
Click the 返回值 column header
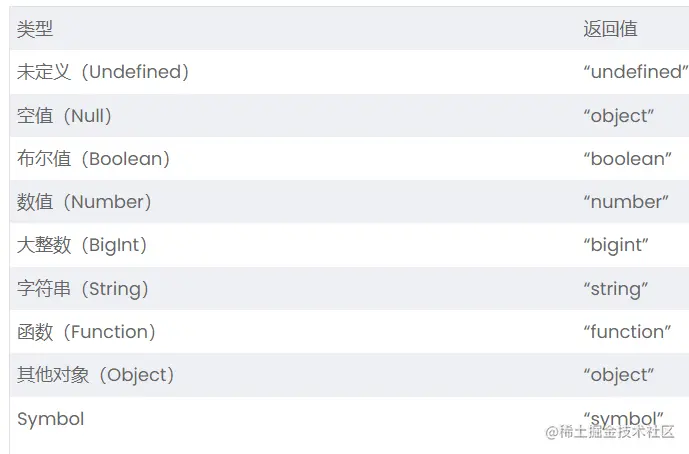pos(610,29)
